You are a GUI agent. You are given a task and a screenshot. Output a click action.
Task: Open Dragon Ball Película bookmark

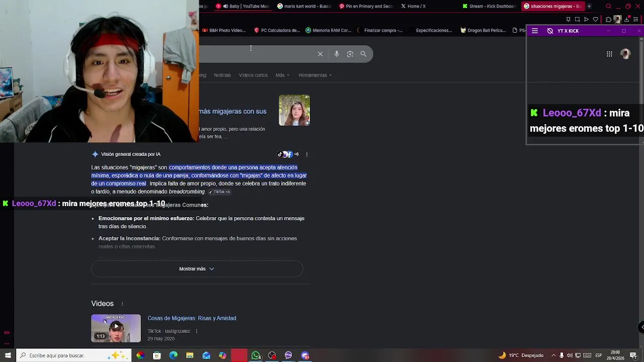483,31
